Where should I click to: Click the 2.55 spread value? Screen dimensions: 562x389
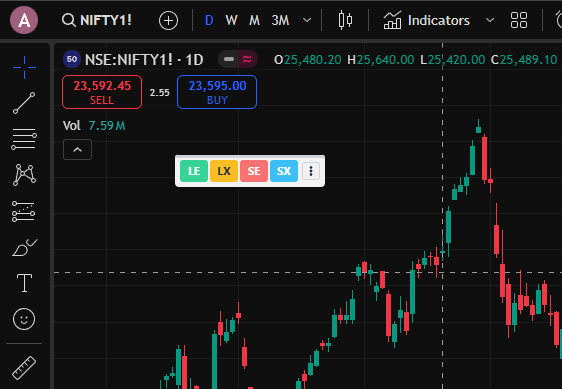[x=159, y=93]
